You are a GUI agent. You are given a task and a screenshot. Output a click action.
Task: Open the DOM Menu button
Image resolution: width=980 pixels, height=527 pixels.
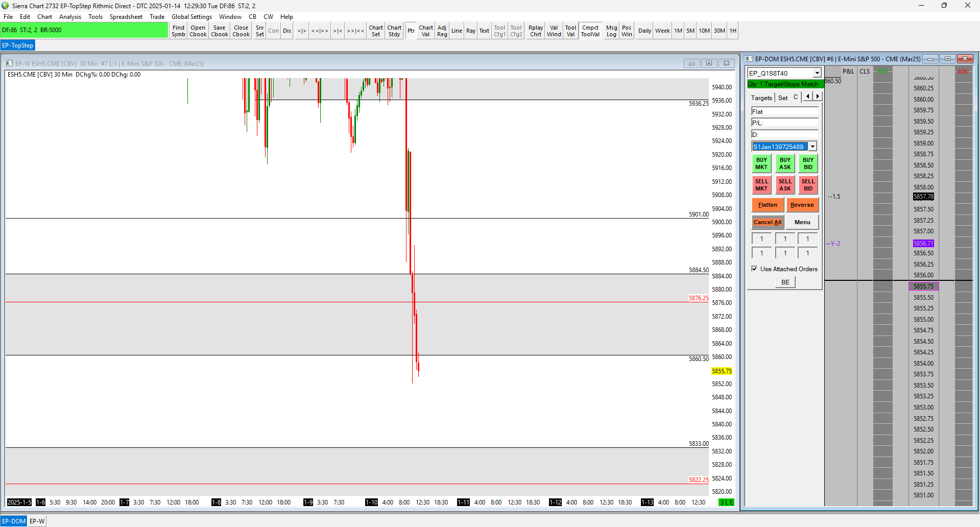[x=802, y=222]
